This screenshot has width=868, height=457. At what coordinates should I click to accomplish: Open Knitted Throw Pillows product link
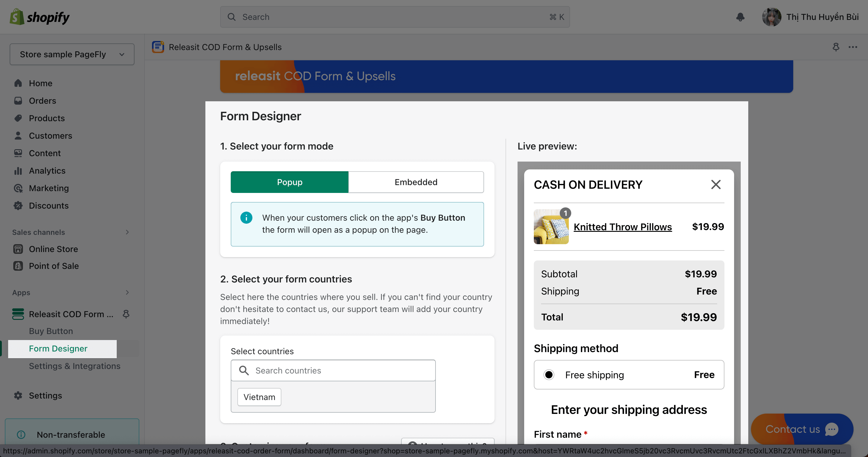(623, 227)
